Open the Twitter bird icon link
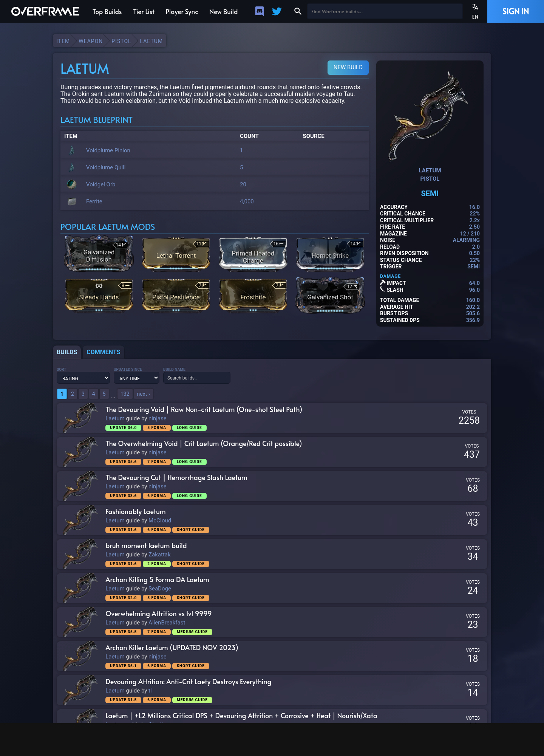This screenshot has height=756, width=544. (x=277, y=11)
